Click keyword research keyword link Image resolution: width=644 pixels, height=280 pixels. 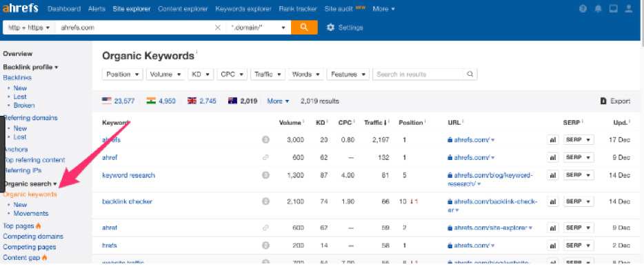128,175
